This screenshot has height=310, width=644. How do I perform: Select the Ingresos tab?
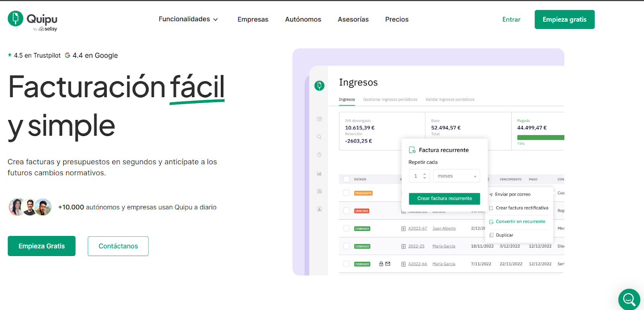point(347,99)
